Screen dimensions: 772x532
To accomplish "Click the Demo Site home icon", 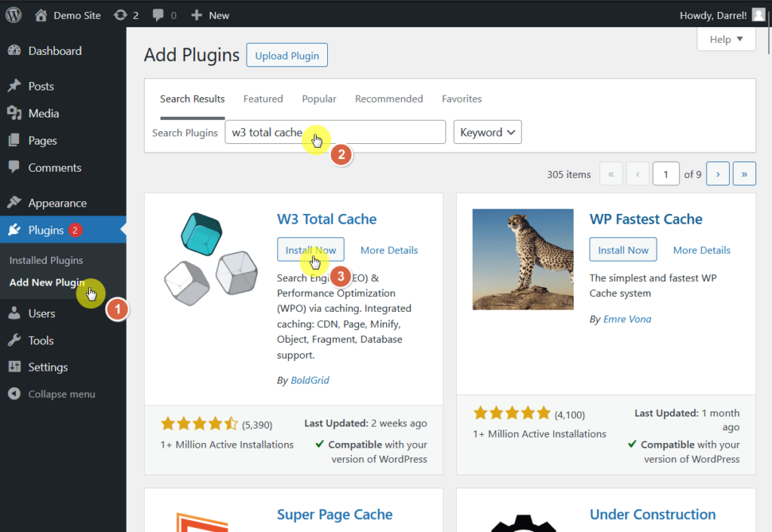I will (41, 15).
